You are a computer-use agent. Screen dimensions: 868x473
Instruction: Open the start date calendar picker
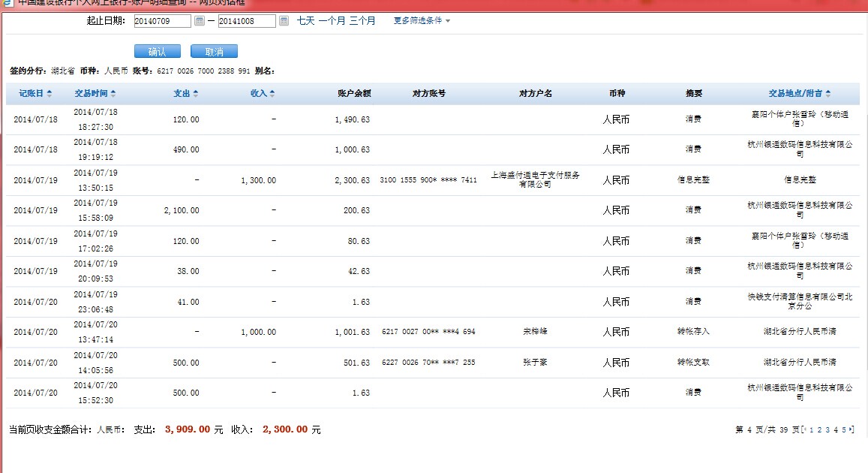pos(199,21)
